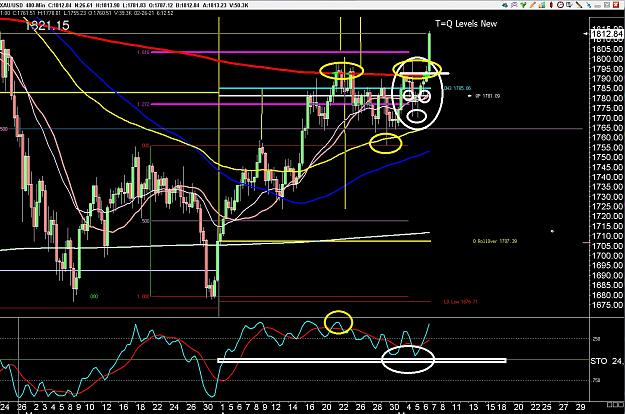Click the 1675.00 value on price axis
Screen dimensions: 625x414
(607, 305)
